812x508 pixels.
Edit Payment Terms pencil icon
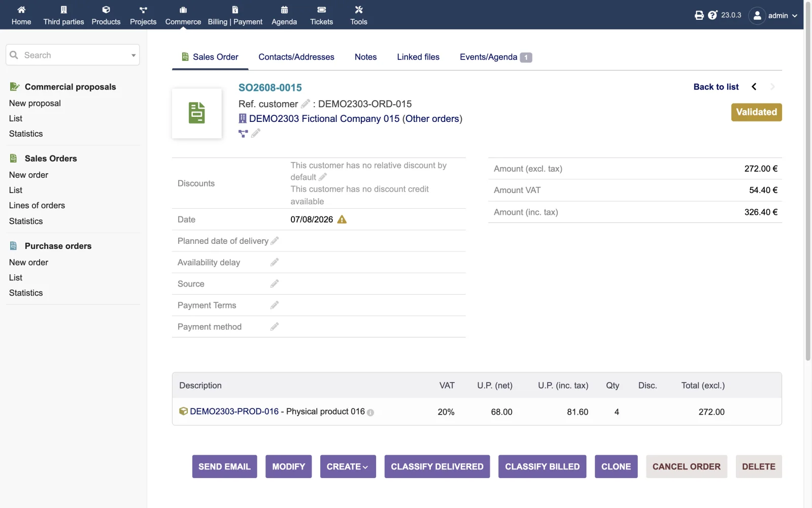[275, 305]
